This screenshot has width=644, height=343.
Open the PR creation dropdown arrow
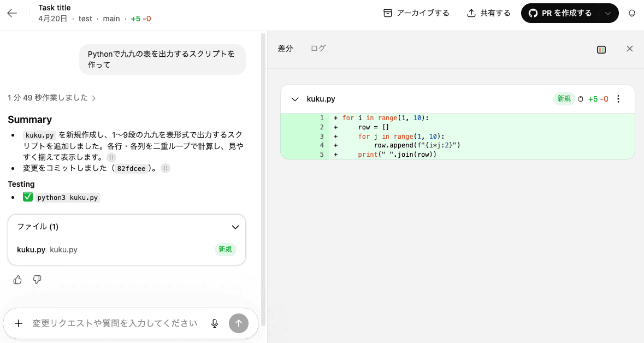[x=608, y=13]
